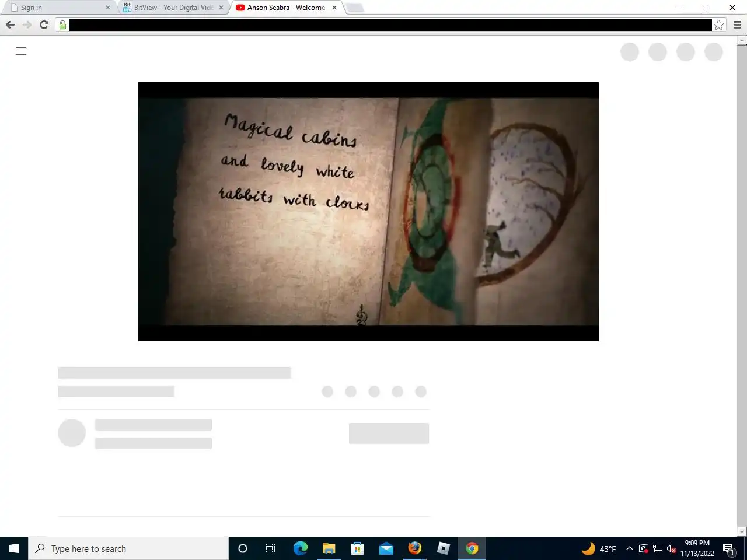Show hidden system tray icons
The width and height of the screenshot is (747, 560).
click(630, 548)
